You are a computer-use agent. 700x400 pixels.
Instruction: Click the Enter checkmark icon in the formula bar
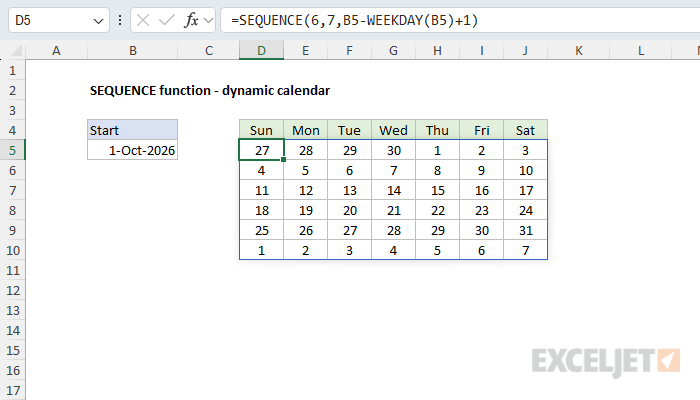(x=167, y=20)
